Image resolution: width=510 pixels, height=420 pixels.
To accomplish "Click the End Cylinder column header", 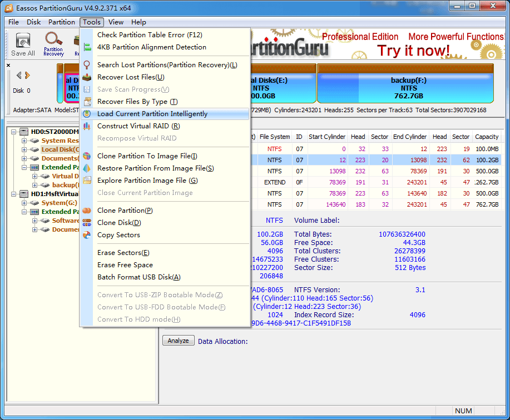I will tap(410, 137).
